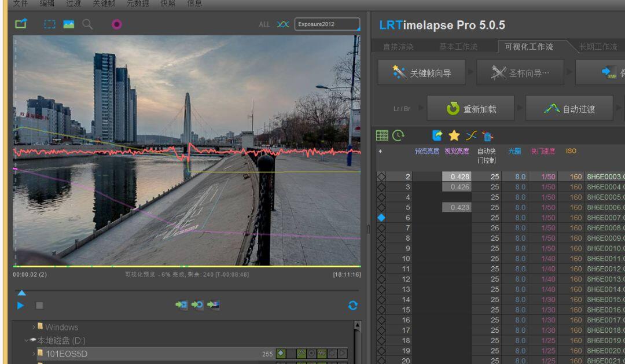This screenshot has height=364, width=625.
Task: Collapse the 本地磁盘 (D:) drive node
Action: 27,340
